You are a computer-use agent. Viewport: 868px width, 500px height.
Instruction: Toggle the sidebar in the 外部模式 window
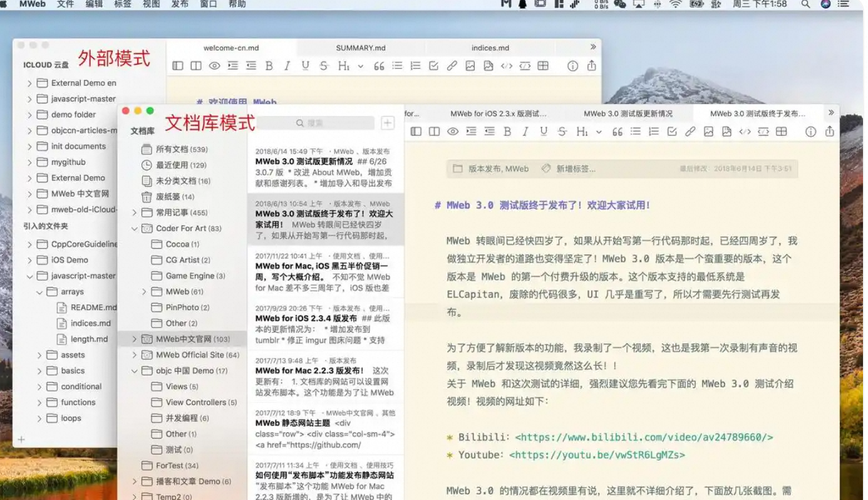coord(178,66)
